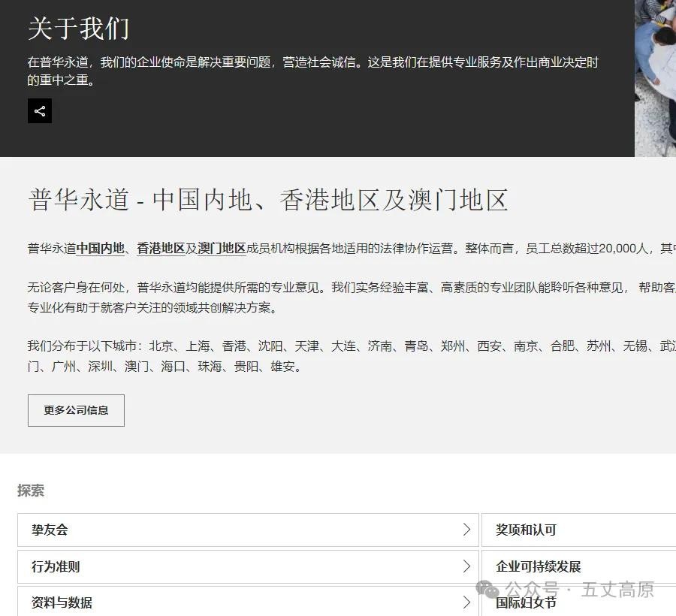The width and height of the screenshot is (676, 616).
Task: Click the paragraph listing office cities
Action: 300,356
